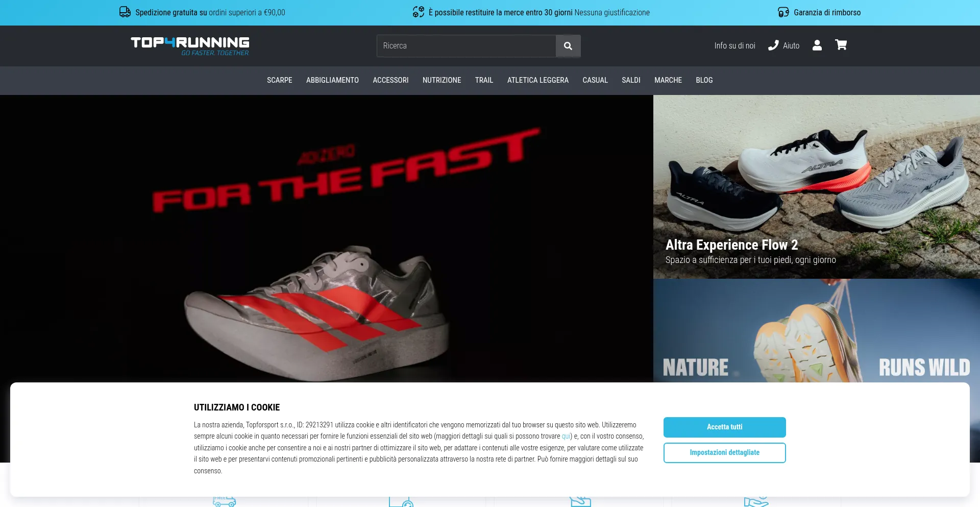Select SALDI in the navigation bar
Viewport: 980px width, 507px height.
pos(631,80)
